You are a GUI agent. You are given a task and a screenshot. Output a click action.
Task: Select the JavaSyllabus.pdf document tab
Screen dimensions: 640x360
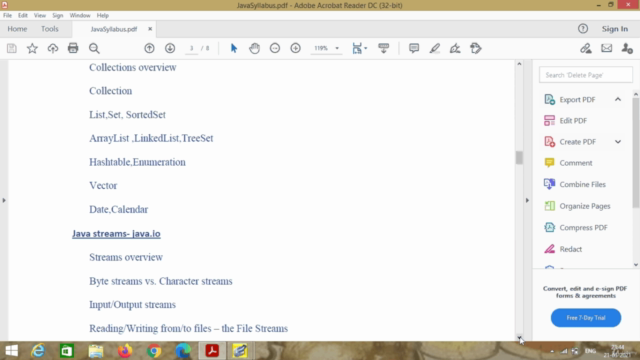[114, 29]
